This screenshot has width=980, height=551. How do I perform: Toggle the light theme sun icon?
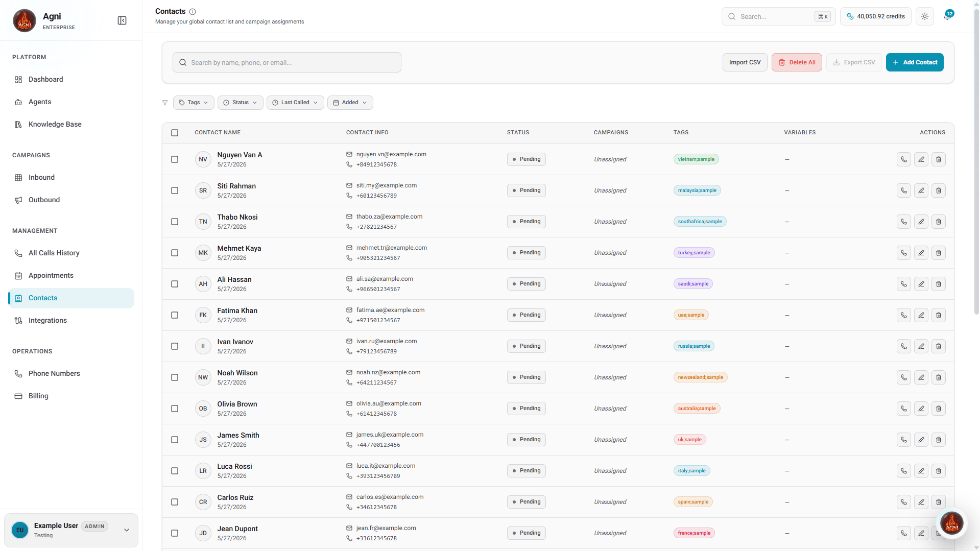pyautogui.click(x=925, y=16)
